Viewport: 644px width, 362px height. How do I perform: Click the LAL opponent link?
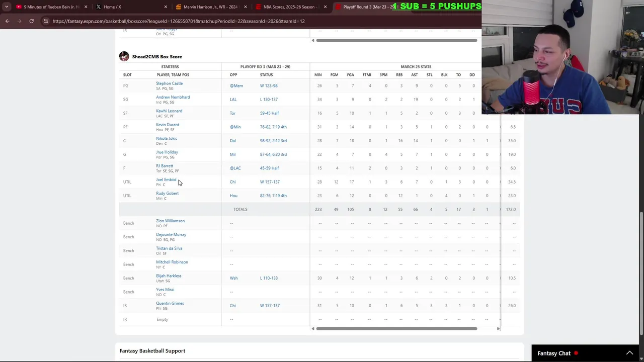click(233, 100)
